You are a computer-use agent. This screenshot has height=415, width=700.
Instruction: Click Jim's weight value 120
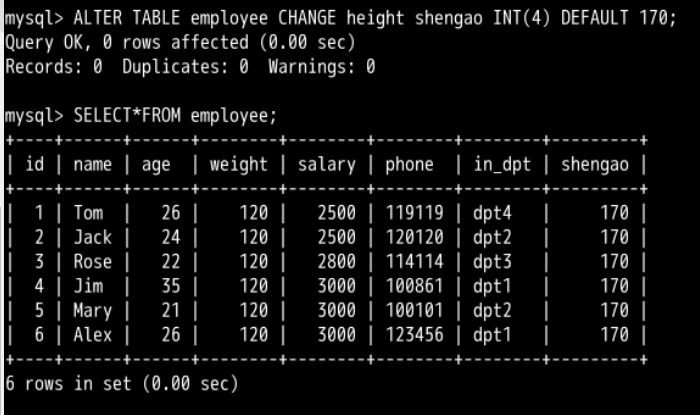click(254, 286)
